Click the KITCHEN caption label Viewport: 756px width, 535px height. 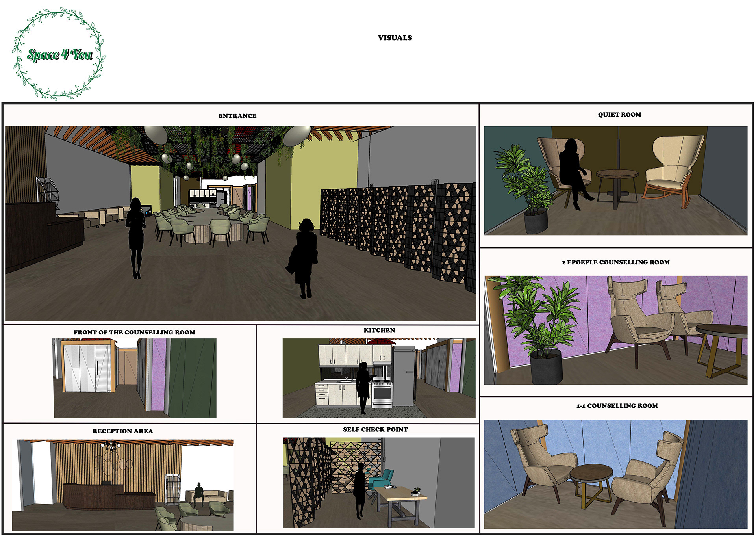pos(379,330)
